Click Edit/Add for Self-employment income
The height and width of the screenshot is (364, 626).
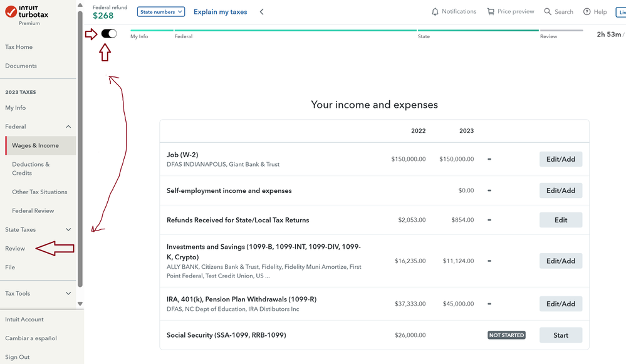tap(561, 190)
